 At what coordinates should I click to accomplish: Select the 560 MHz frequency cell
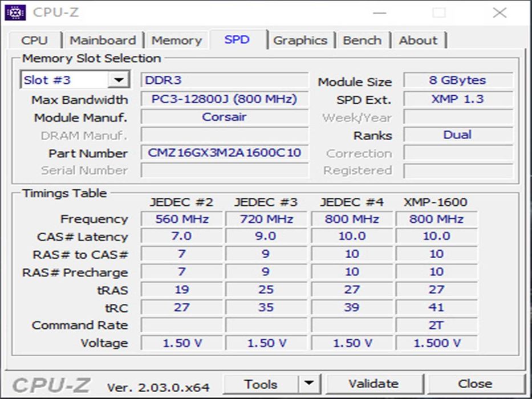(x=181, y=219)
